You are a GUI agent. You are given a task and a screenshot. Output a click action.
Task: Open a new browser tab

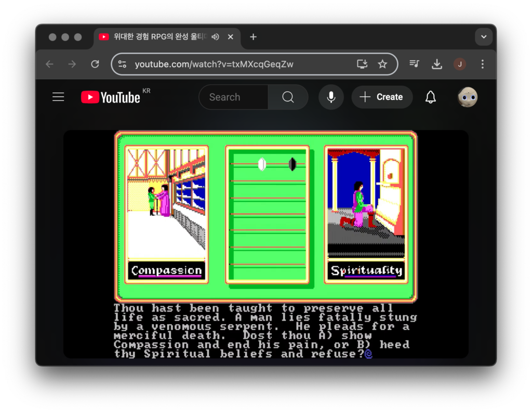[x=253, y=37]
